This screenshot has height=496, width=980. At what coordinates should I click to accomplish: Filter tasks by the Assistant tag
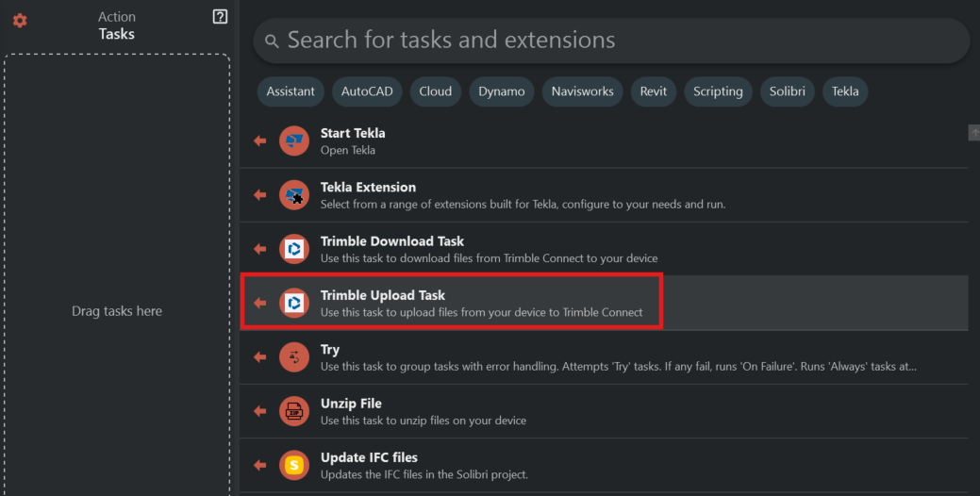[x=291, y=91]
